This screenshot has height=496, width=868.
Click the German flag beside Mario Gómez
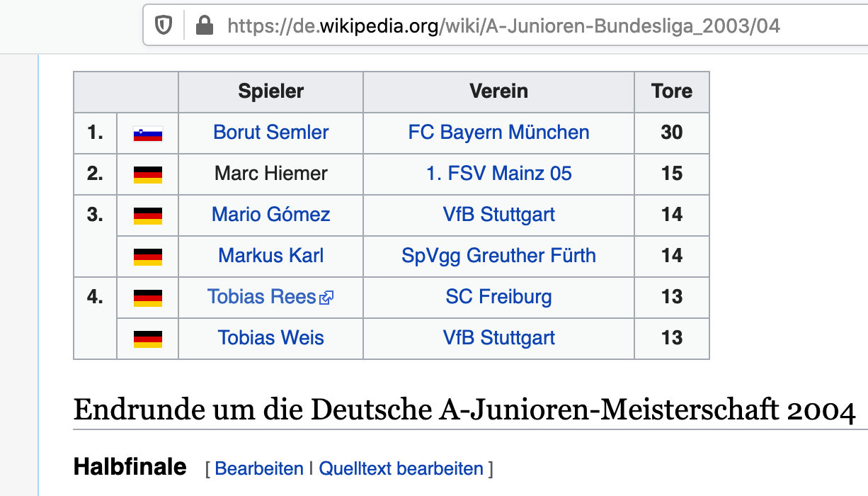(148, 215)
